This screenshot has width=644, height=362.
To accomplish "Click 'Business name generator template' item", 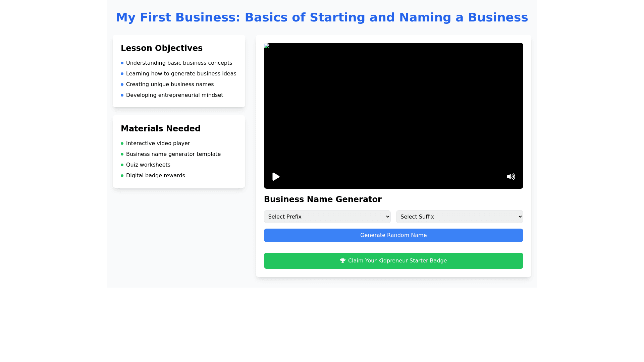I will click(x=173, y=154).
